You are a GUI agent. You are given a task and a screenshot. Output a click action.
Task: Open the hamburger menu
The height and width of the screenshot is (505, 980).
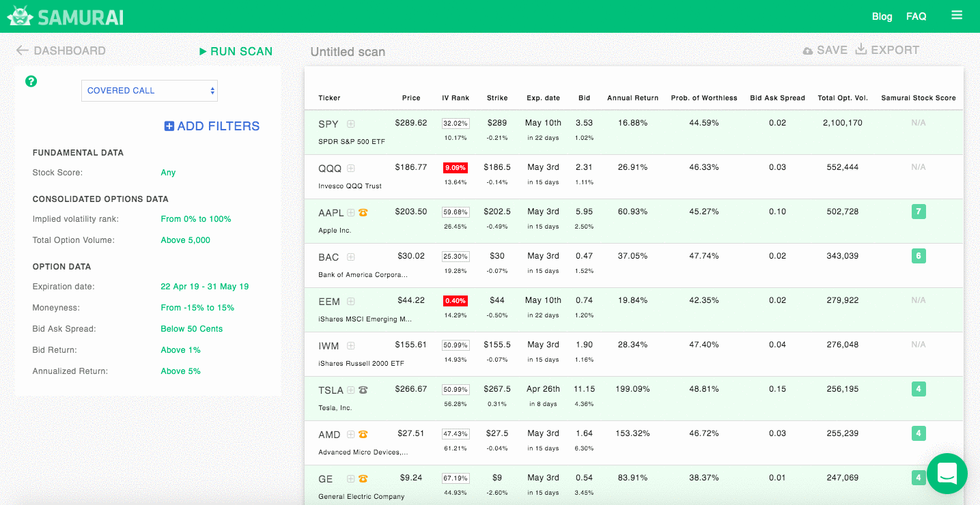pos(957,15)
